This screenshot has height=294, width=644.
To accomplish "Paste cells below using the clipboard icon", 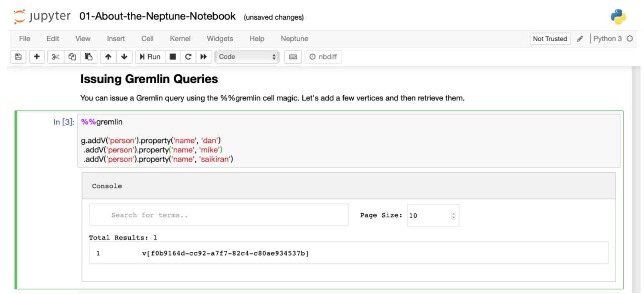I will coord(89,57).
